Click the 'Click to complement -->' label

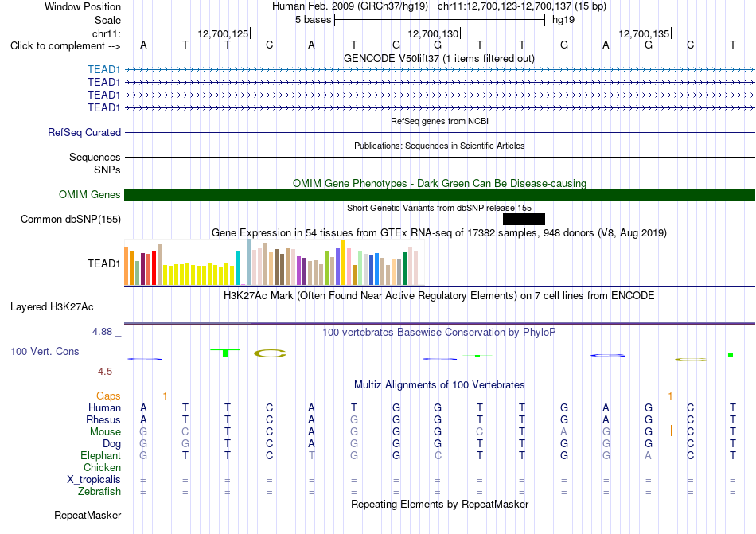tap(65, 46)
